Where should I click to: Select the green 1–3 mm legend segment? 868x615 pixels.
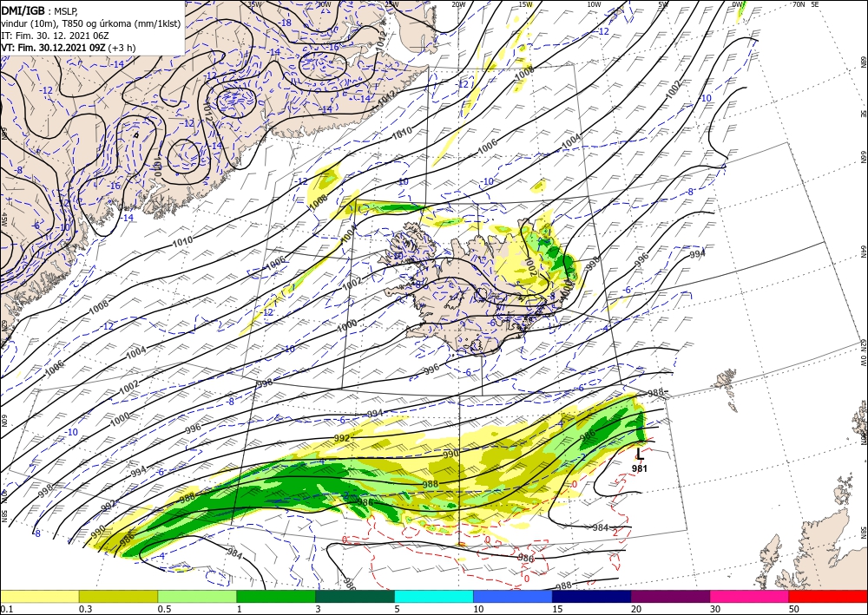[276, 596]
